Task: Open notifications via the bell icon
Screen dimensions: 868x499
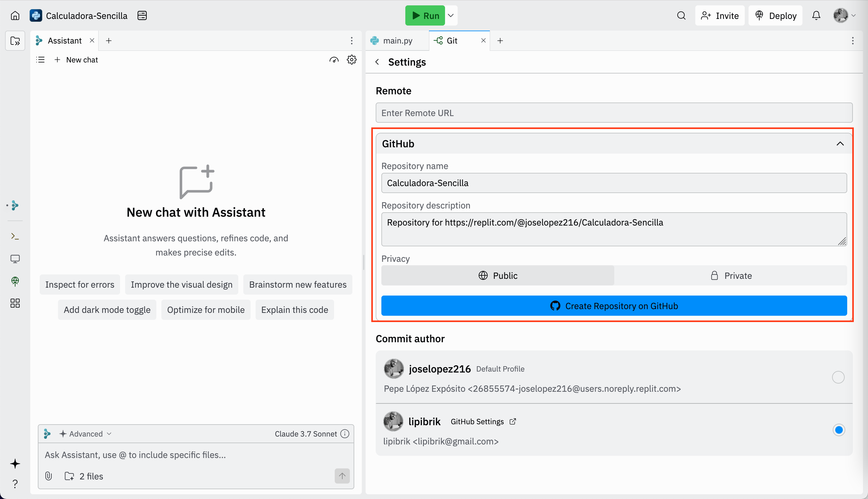Action: point(816,15)
